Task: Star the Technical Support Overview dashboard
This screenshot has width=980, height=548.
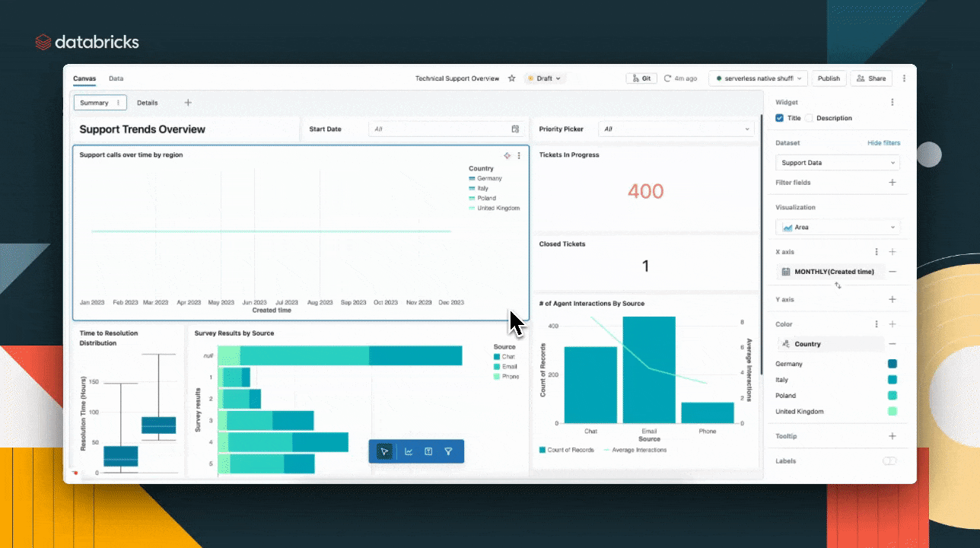Action: (x=512, y=78)
